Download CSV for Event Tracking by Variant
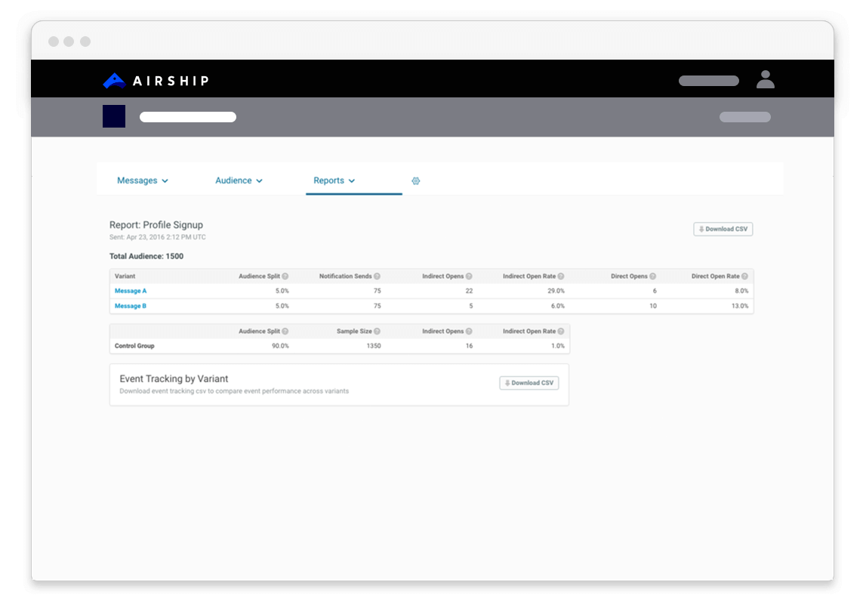This screenshot has width=866, height=616. tap(529, 383)
